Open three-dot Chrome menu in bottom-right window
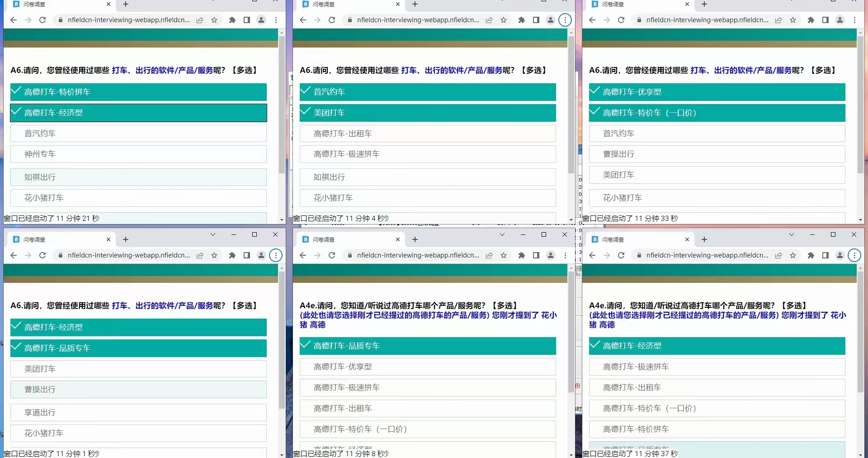The height and width of the screenshot is (458, 868). pyautogui.click(x=854, y=255)
